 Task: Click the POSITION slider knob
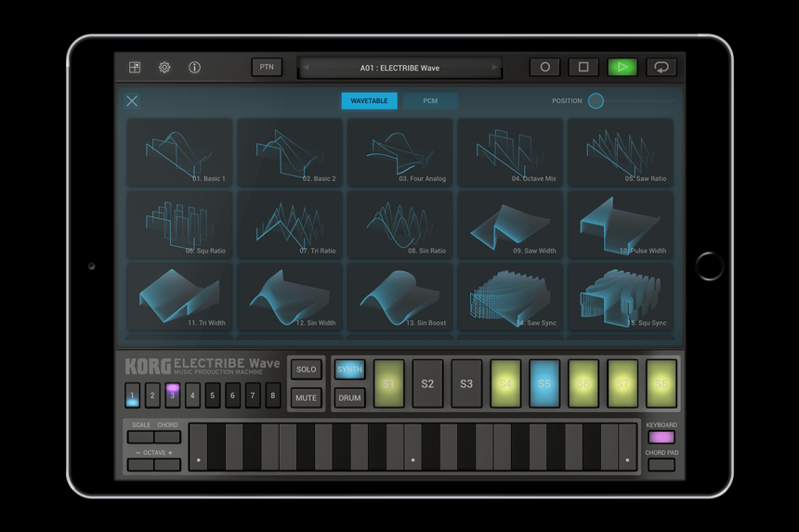pos(596,101)
